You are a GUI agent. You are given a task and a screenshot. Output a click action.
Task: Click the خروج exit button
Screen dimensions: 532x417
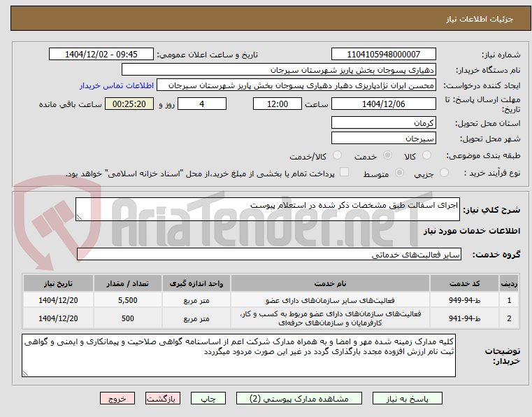(x=117, y=398)
